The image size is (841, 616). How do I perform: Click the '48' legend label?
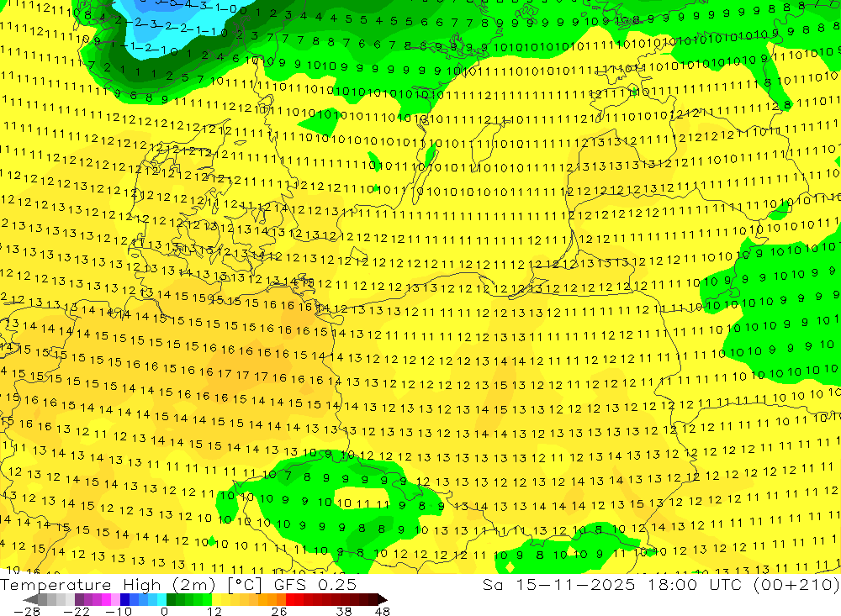point(383,611)
